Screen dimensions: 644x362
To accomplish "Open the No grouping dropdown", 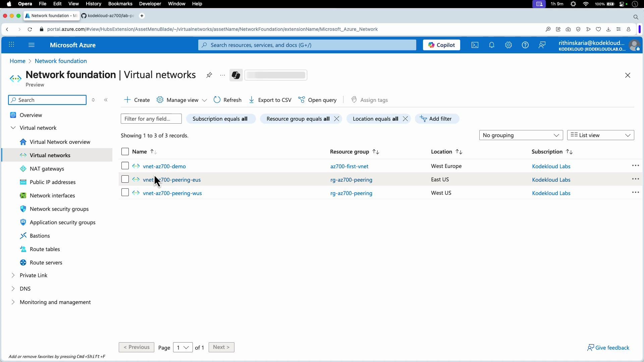I will tap(521, 135).
